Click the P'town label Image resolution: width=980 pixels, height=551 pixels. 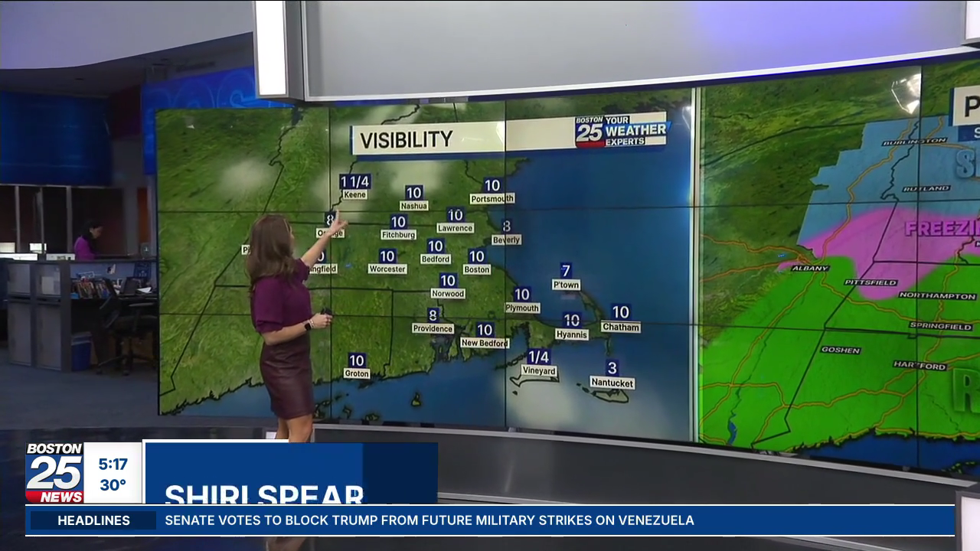coord(566,285)
